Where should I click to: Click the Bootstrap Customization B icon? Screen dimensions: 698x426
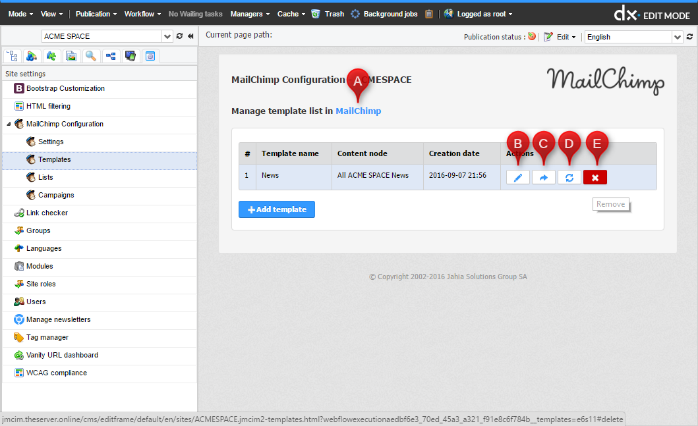[19, 88]
